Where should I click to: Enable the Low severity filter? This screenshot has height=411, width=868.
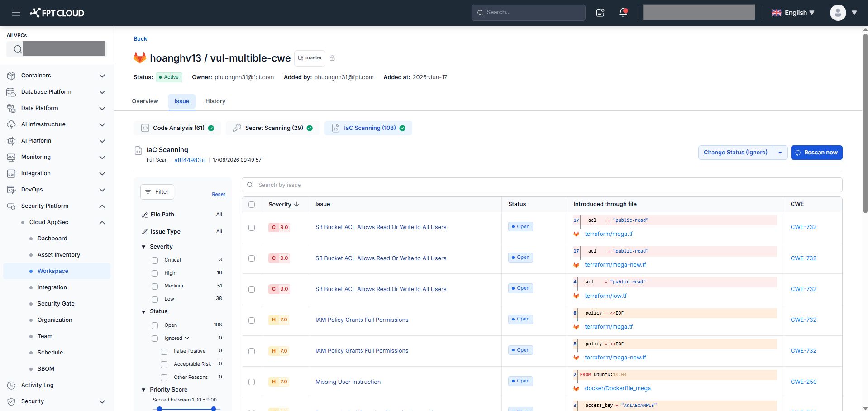coord(155,300)
